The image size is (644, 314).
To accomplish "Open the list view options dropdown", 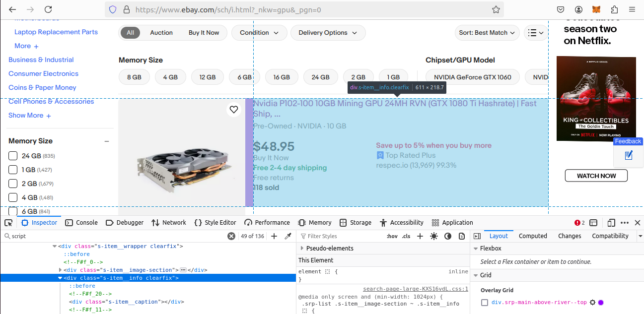I will (535, 33).
